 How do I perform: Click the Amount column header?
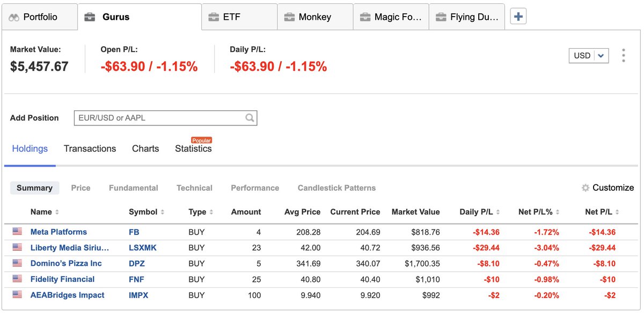(246, 212)
